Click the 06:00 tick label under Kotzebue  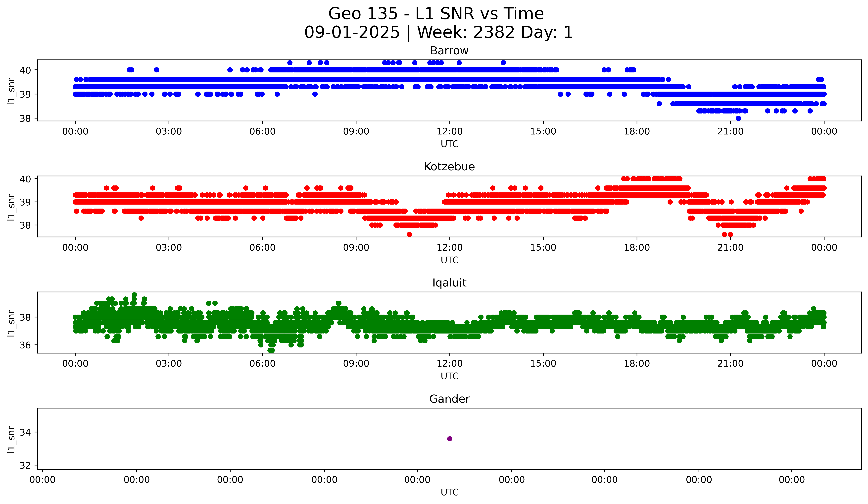pos(262,248)
